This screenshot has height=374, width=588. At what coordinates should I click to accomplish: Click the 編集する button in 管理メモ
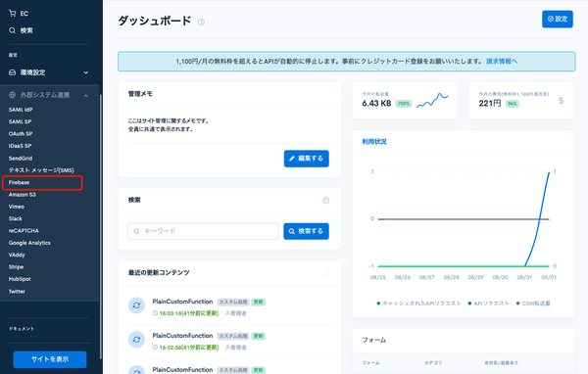pyautogui.click(x=307, y=159)
